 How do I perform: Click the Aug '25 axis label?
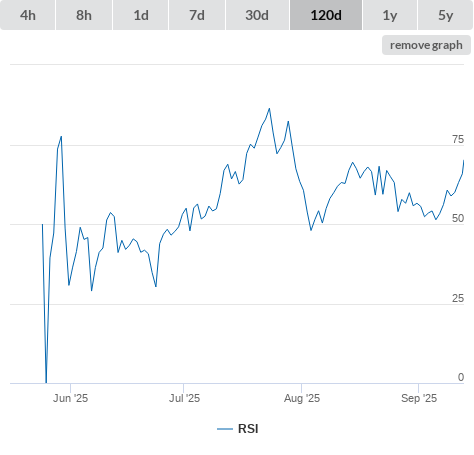pos(302,398)
